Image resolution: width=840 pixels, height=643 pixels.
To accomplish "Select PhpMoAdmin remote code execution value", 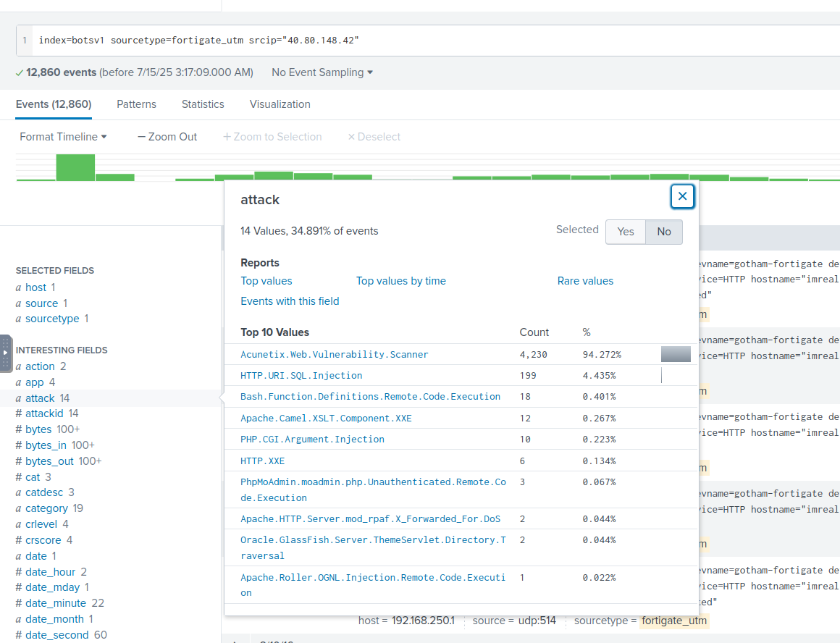I will point(374,489).
